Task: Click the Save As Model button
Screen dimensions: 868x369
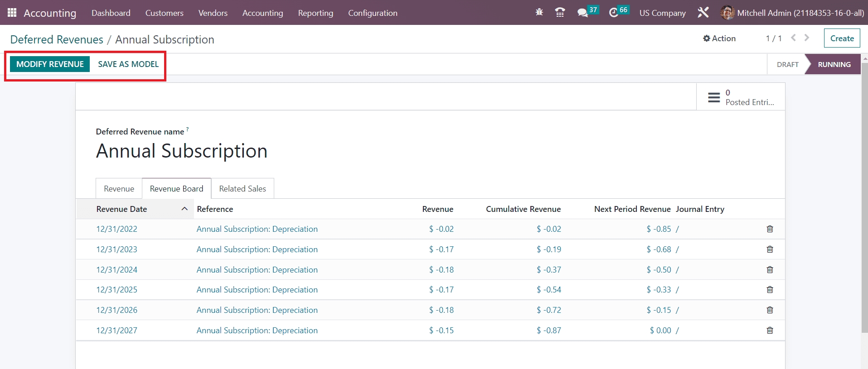Action: click(x=128, y=64)
